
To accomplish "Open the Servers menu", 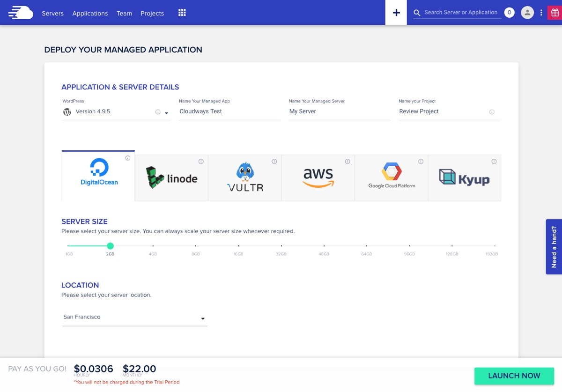I will pos(52,13).
